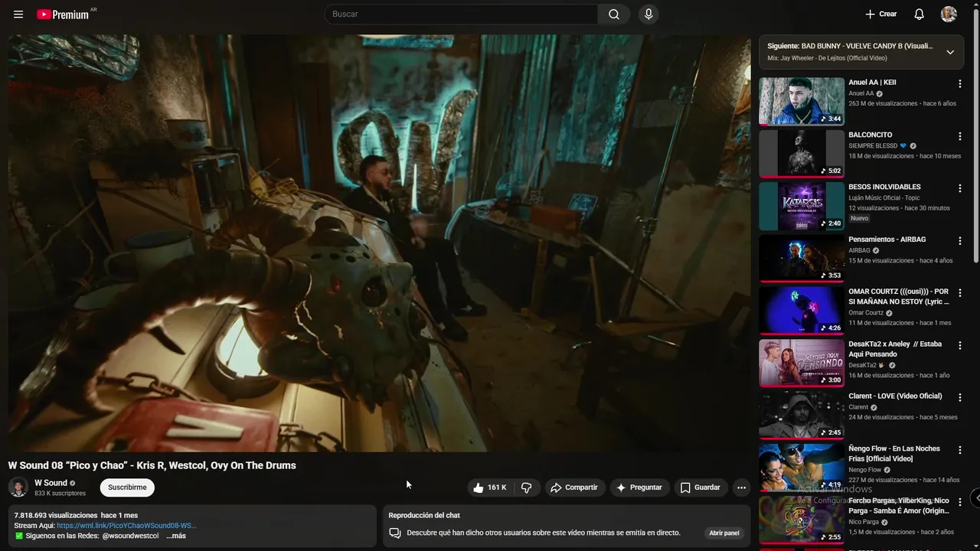Play Pensamientos - AIRBAG thumbnail
This screenshot has width=980, height=551.
tap(802, 258)
